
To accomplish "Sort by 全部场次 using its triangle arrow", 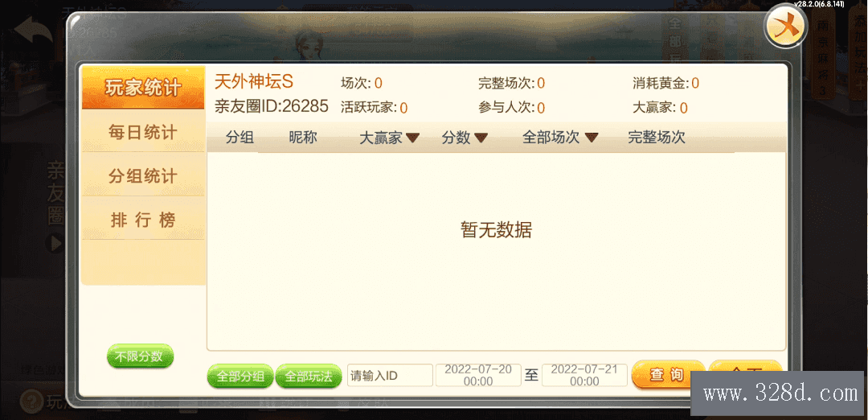I will 592,138.
